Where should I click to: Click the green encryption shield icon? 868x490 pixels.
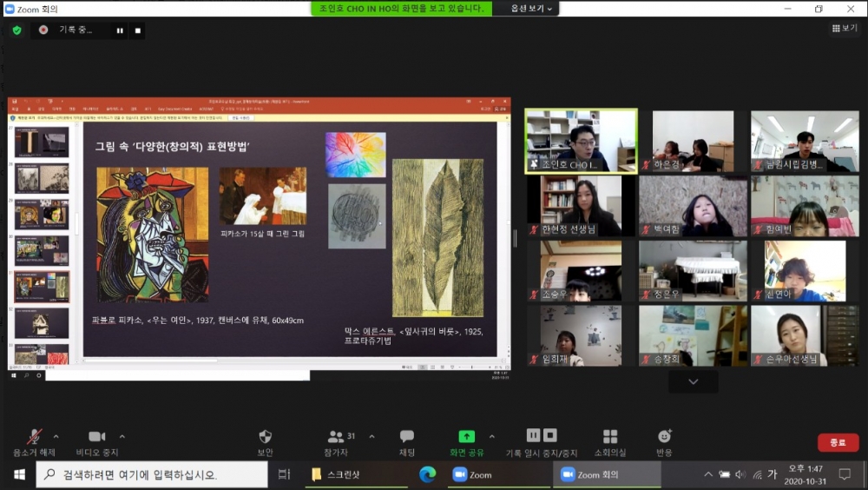click(x=17, y=30)
